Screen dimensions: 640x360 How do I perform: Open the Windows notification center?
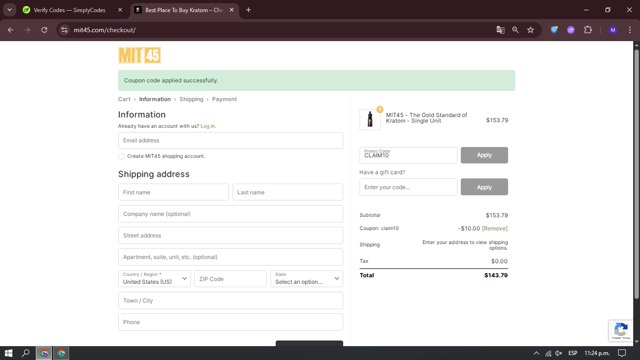pyautogui.click(x=622, y=353)
